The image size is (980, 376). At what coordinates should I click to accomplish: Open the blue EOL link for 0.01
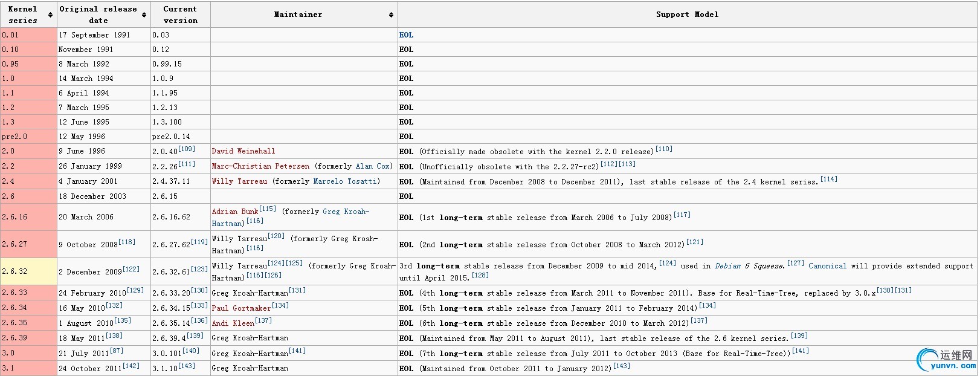(x=406, y=35)
